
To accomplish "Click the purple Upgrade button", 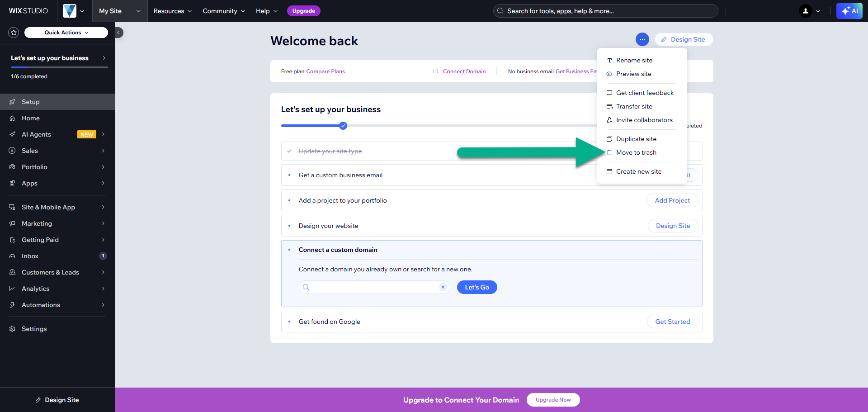I will coord(303,11).
